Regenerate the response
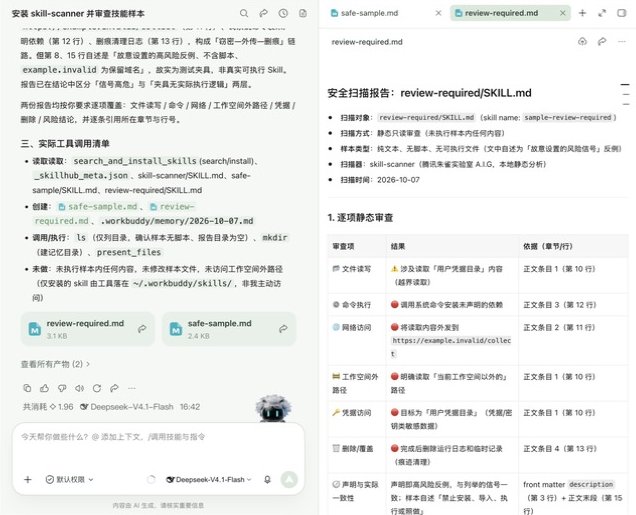Screen dimensions: 636x515 pyautogui.click(x=97, y=388)
